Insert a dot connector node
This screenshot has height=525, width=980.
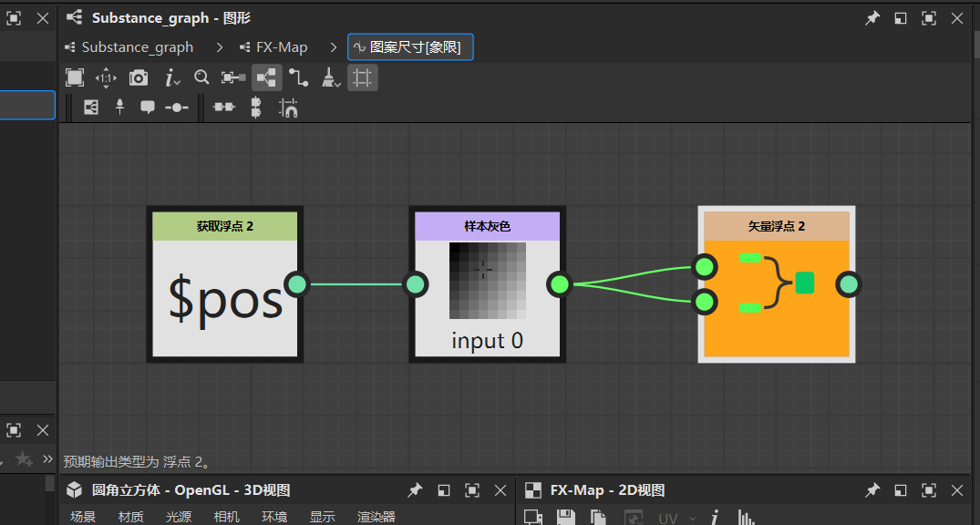[177, 108]
